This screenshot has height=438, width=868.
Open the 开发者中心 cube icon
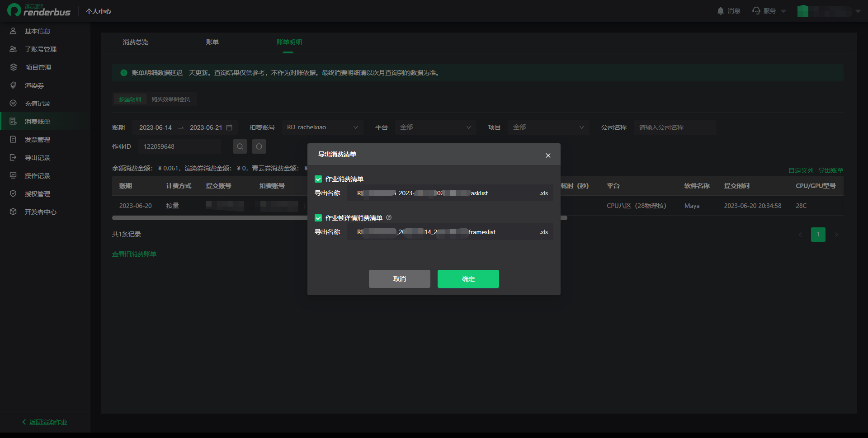tap(13, 212)
